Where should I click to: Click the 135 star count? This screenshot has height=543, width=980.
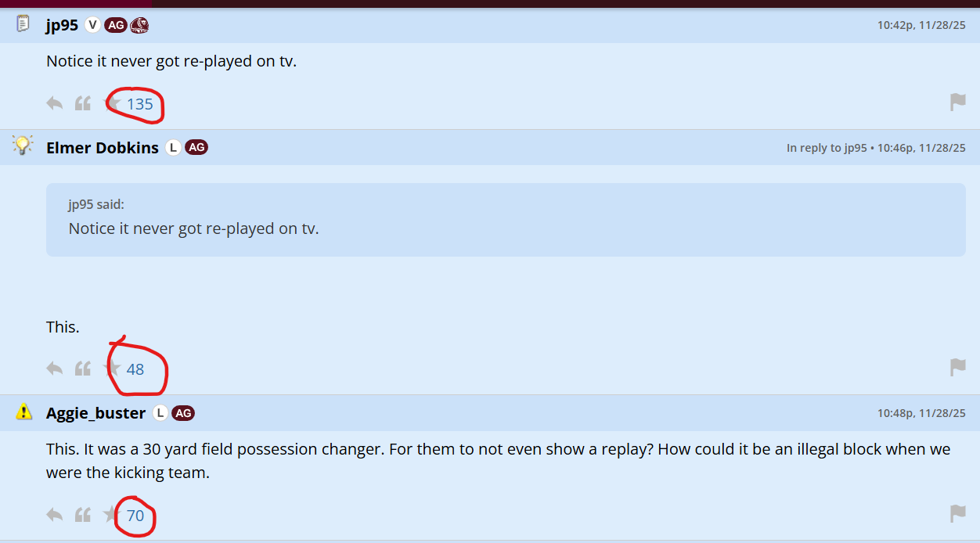point(140,104)
